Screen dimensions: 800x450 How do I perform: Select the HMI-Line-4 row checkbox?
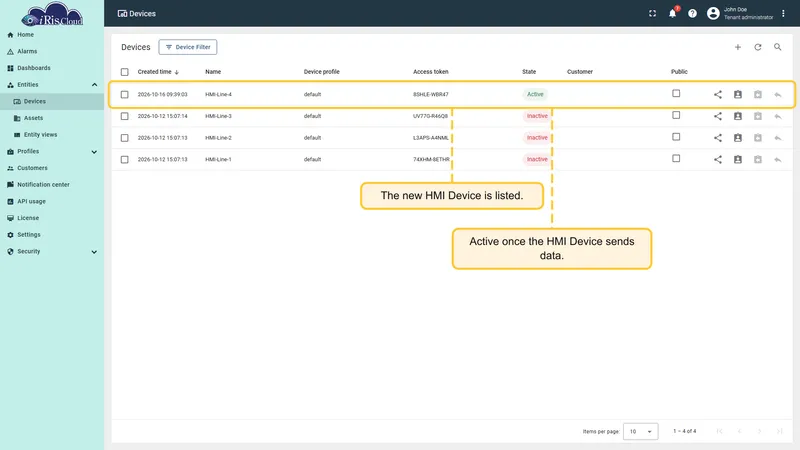coord(124,94)
